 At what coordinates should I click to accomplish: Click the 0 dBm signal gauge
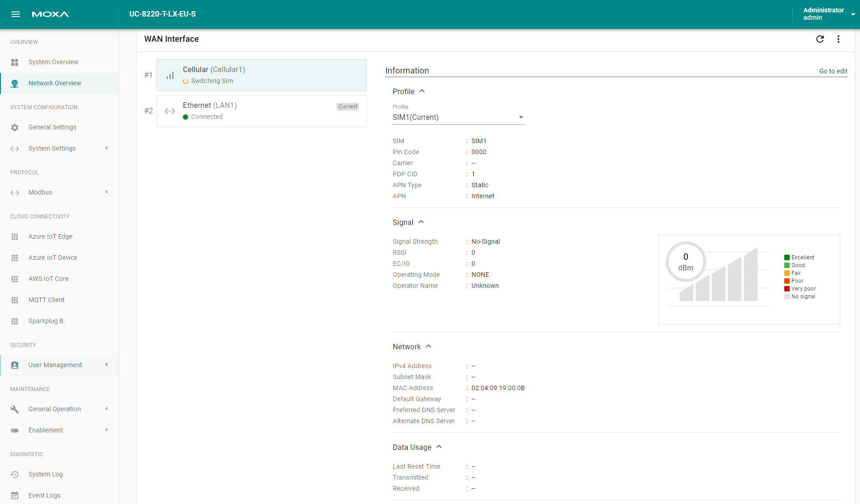[686, 262]
